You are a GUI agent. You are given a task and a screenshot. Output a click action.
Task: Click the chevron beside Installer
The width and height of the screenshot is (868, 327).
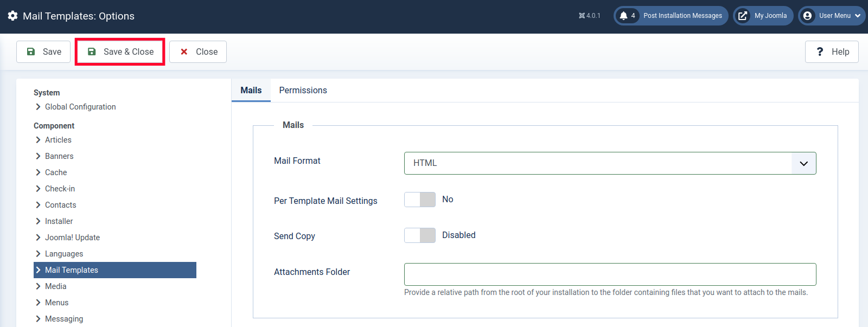[38, 221]
